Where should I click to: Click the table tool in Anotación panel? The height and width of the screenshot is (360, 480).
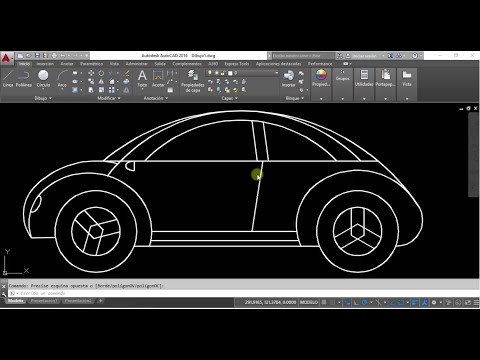(x=170, y=90)
